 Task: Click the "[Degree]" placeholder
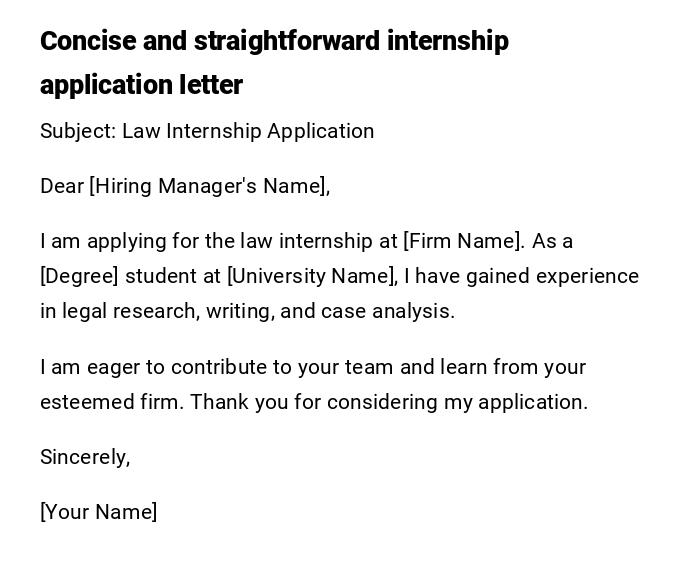tap(80, 276)
